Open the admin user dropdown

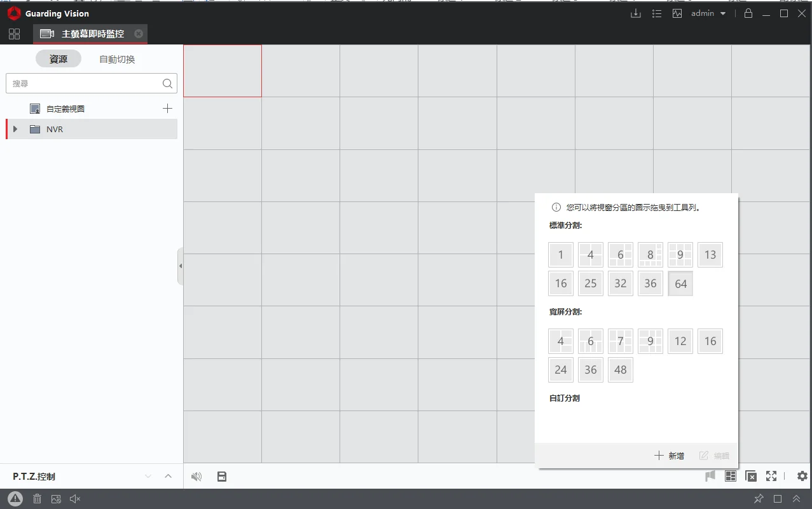pos(708,13)
